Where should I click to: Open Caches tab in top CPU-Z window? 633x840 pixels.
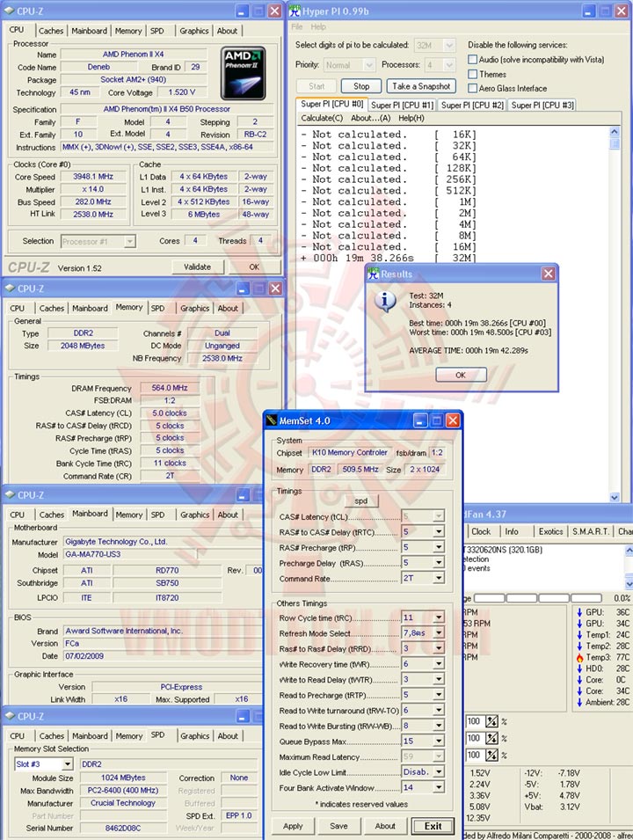[51, 31]
